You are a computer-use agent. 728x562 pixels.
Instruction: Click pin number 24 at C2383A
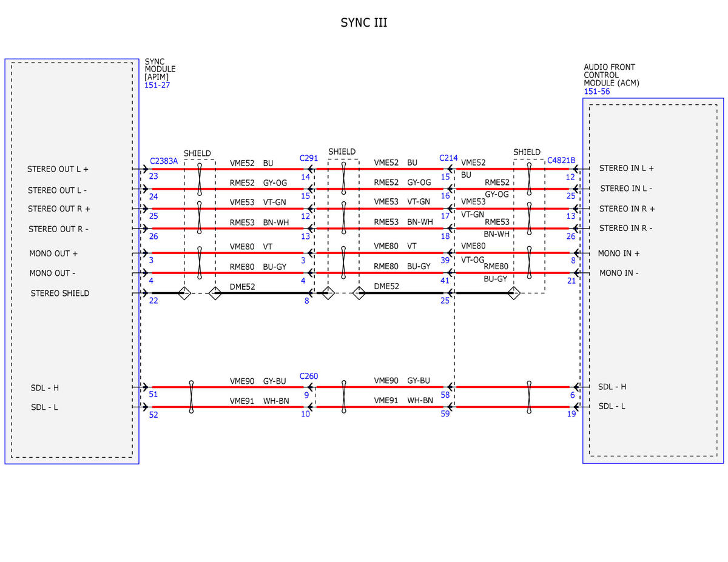tap(153, 197)
